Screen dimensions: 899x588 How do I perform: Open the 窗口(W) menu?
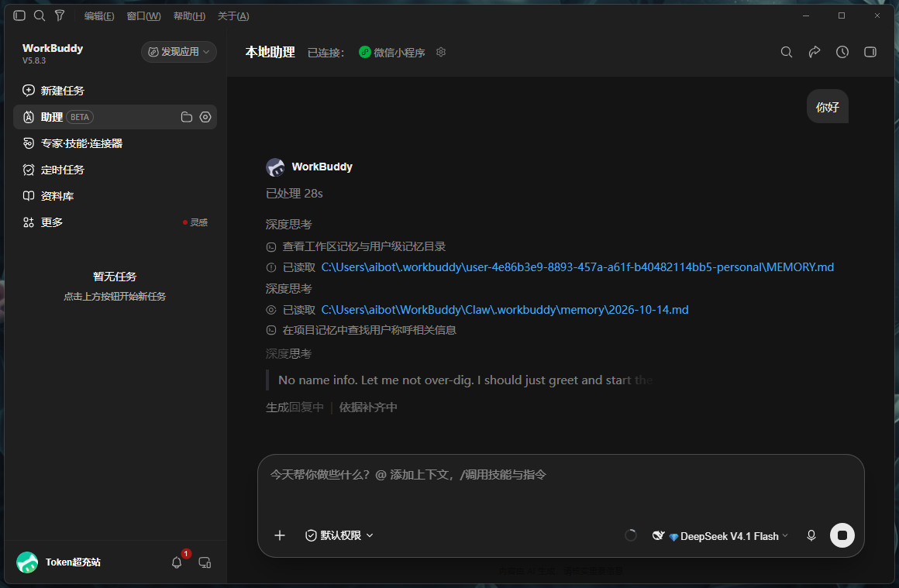pos(144,16)
